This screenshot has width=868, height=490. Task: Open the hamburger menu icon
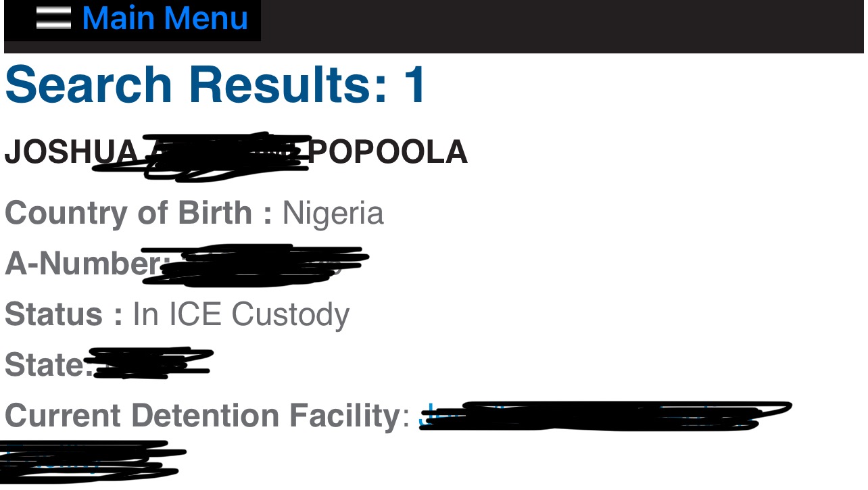point(53,18)
